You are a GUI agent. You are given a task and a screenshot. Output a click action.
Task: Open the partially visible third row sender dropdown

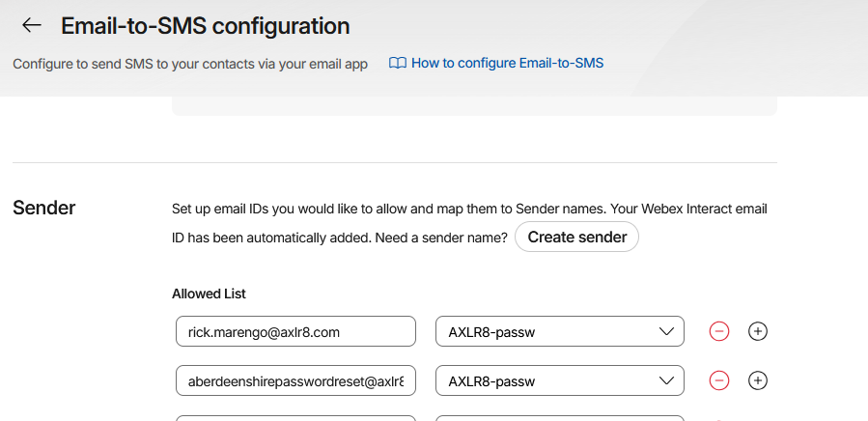point(559,418)
